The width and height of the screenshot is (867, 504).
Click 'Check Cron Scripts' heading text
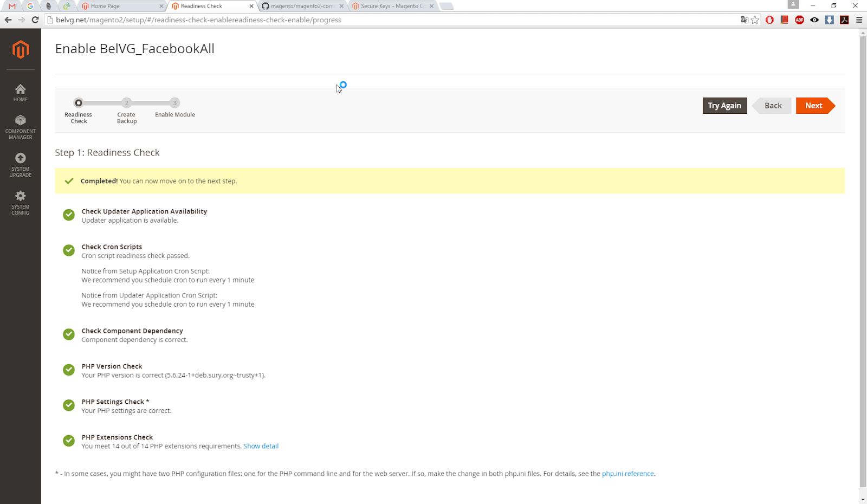point(112,247)
